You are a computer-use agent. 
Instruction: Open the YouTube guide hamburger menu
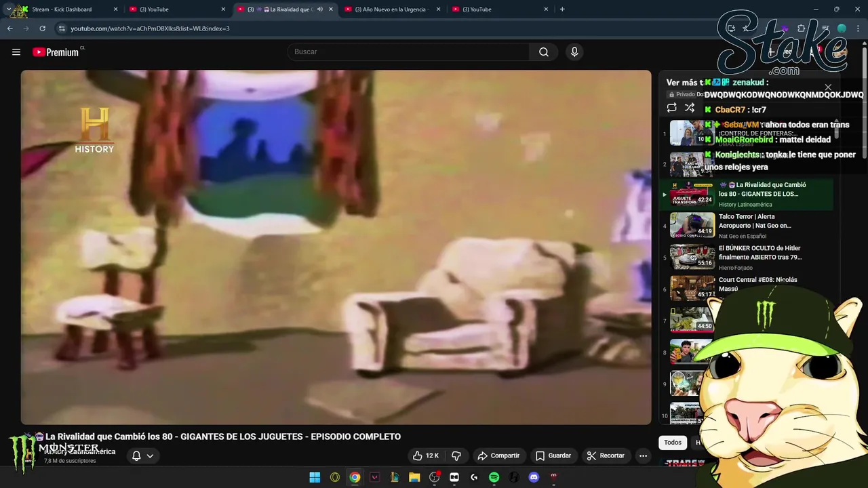coord(16,52)
